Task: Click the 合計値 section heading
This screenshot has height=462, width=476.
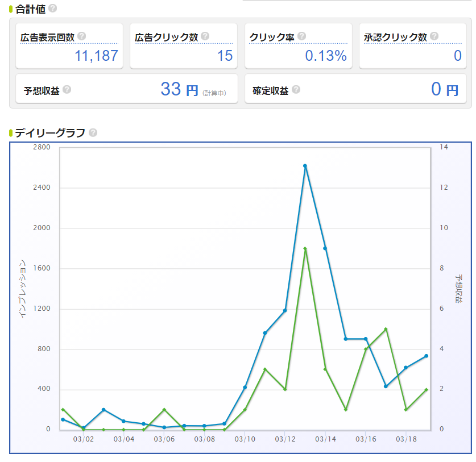Action: [x=30, y=9]
